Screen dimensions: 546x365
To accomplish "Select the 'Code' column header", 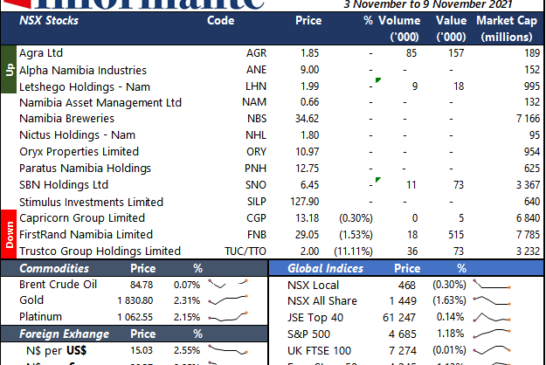I will click(220, 21).
